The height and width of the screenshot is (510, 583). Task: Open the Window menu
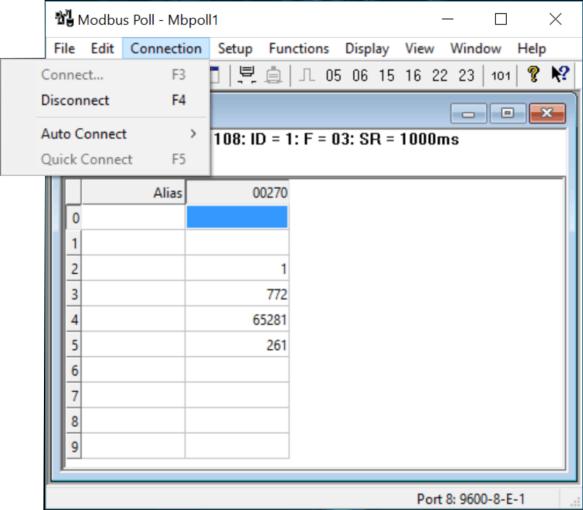click(x=476, y=48)
